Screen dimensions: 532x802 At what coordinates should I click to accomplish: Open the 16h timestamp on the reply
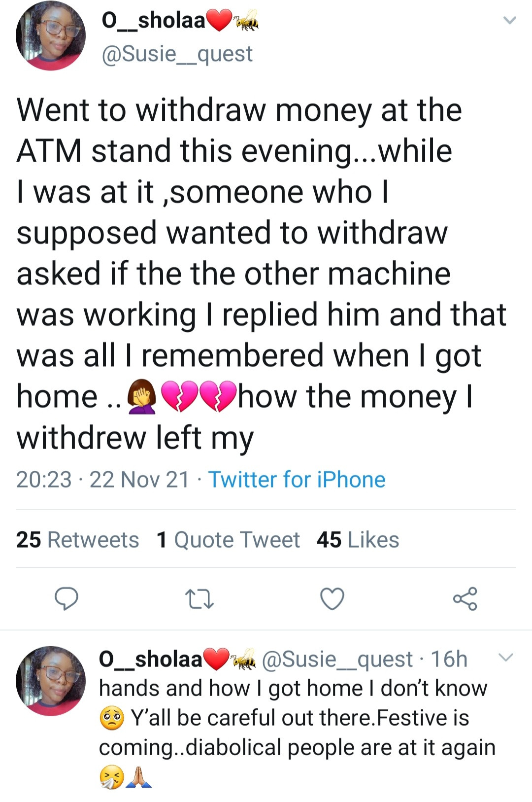(449, 659)
